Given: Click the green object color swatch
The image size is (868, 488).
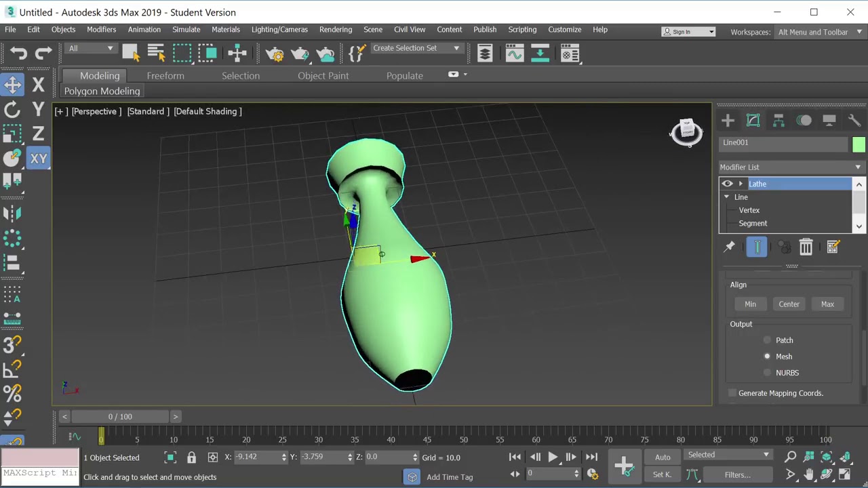Looking at the screenshot, I should (859, 144).
